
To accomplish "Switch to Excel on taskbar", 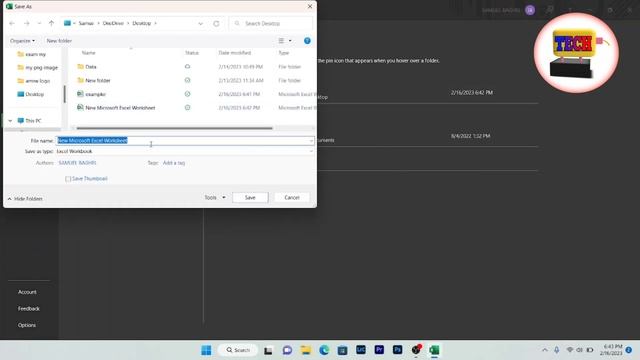I will (x=434, y=350).
